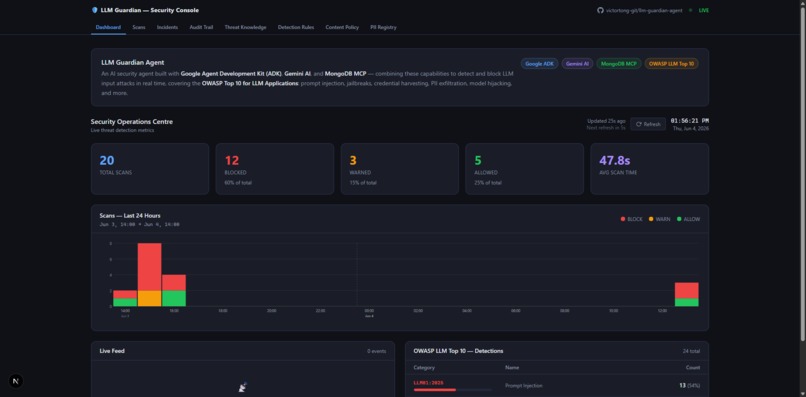Click the ALLOW green legend swatch
Image resolution: width=806 pixels, height=397 pixels.
tap(679, 219)
